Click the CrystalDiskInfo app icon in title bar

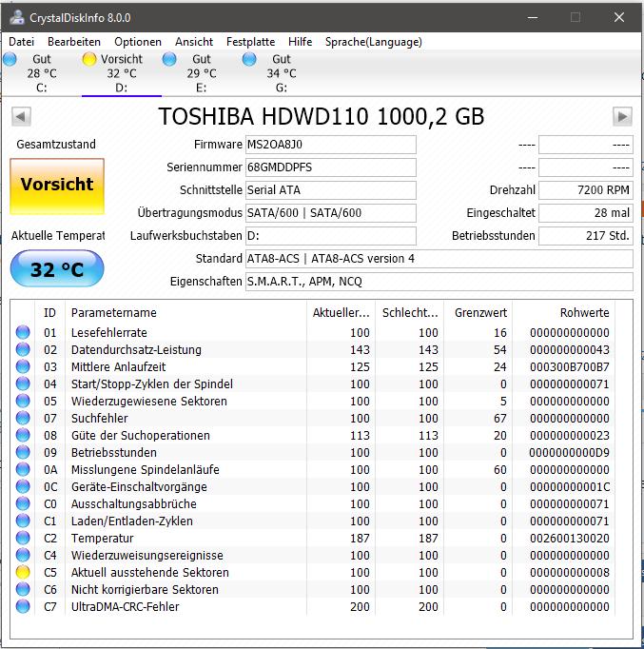(x=17, y=17)
